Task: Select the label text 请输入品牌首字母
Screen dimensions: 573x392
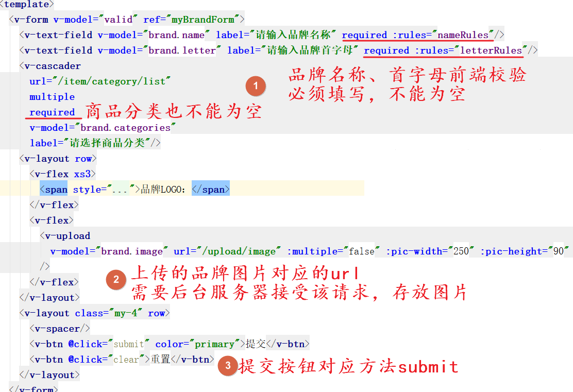Action: coord(310,50)
